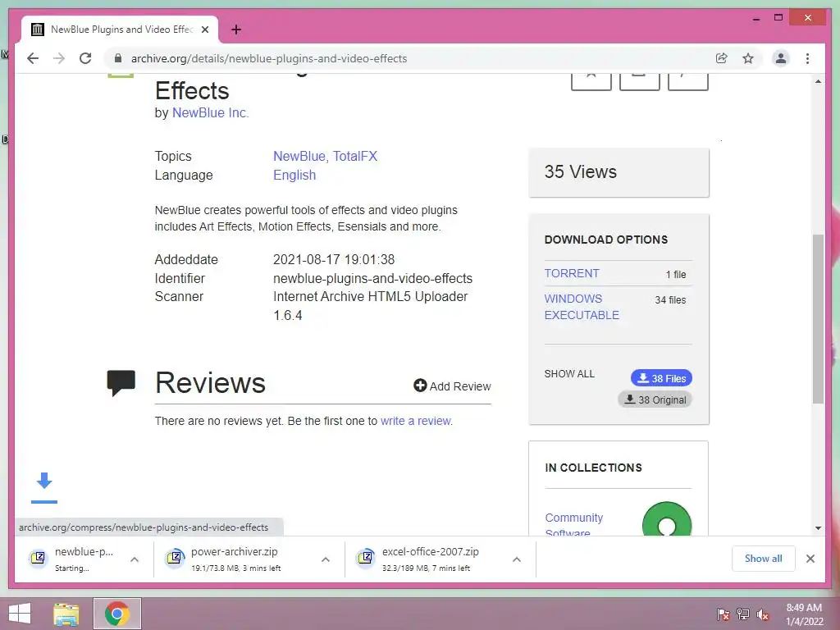Bookmark this page with the star
Viewport: 840px width, 630px height.
point(748,58)
